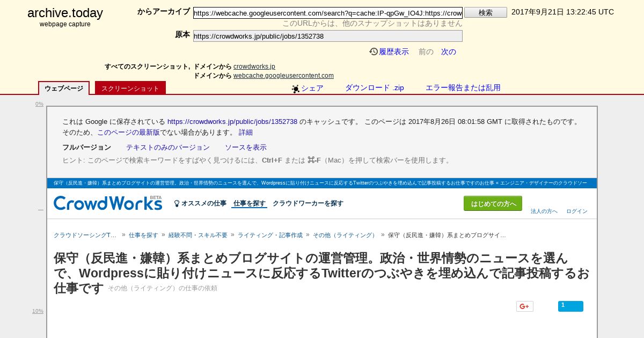Click green はじめての方へ button
This screenshot has height=338, width=644.
click(493, 204)
